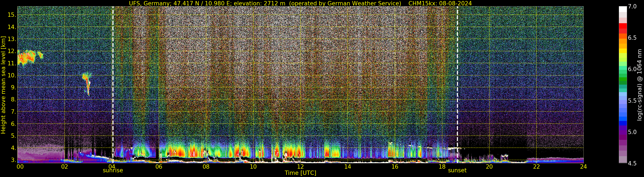Click the '5.' height tick label

14,136
